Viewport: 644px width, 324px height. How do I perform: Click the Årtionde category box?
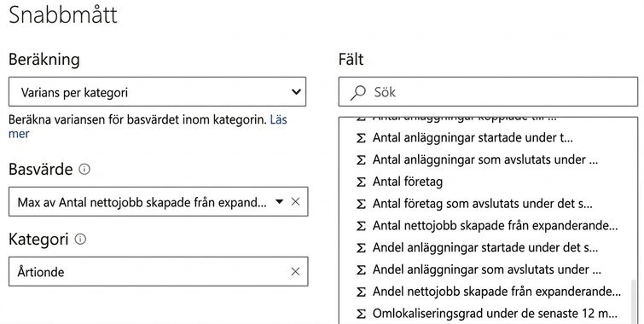pos(158,271)
